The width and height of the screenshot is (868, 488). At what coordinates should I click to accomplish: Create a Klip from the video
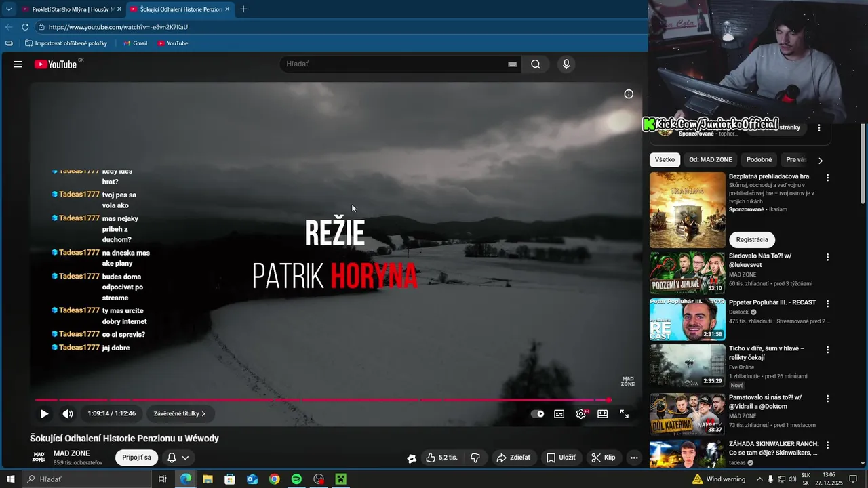(x=604, y=457)
